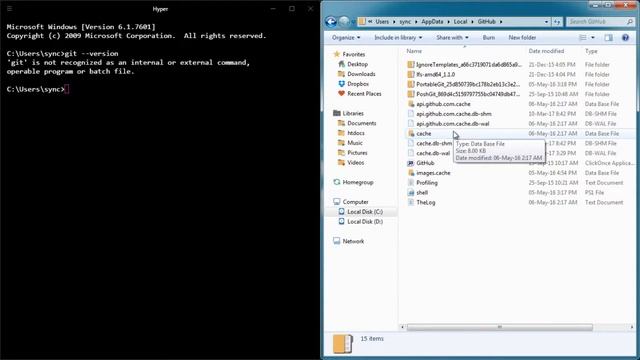
Task: Select the lfs-amd64_1.1.0 folder
Action: (x=431, y=74)
